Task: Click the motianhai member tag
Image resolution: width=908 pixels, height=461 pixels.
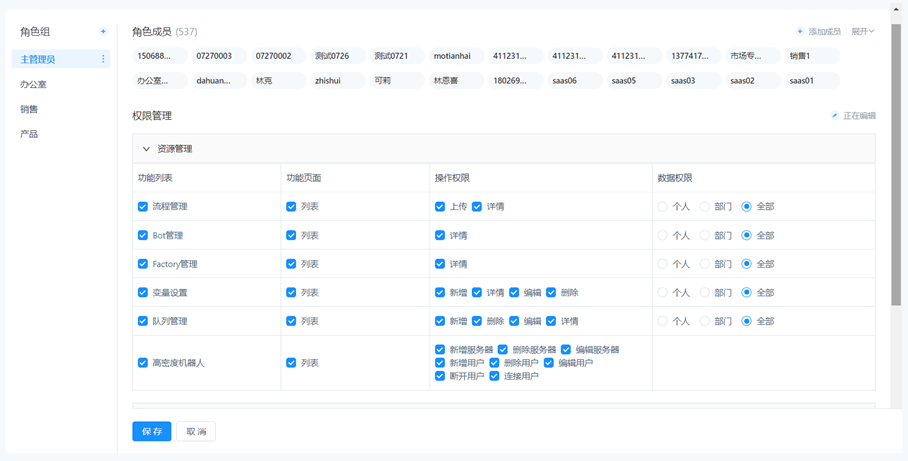Action: [453, 56]
